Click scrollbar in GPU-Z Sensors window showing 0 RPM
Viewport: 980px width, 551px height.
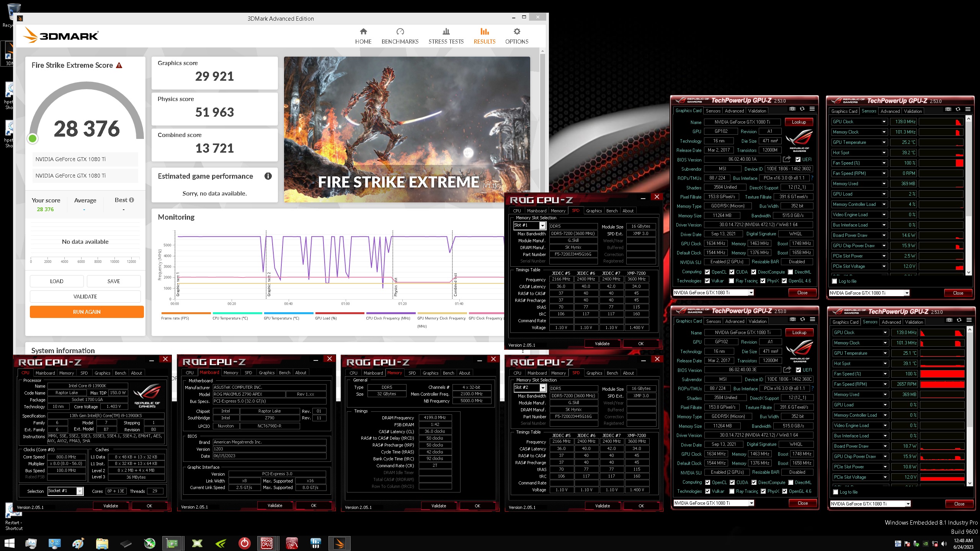click(969, 195)
